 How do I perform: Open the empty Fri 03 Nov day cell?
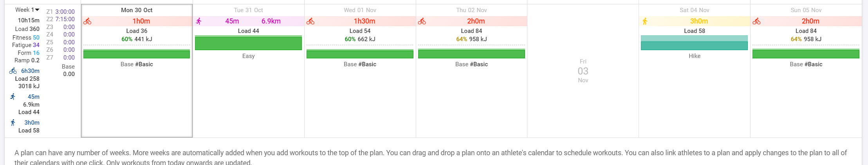click(x=583, y=71)
